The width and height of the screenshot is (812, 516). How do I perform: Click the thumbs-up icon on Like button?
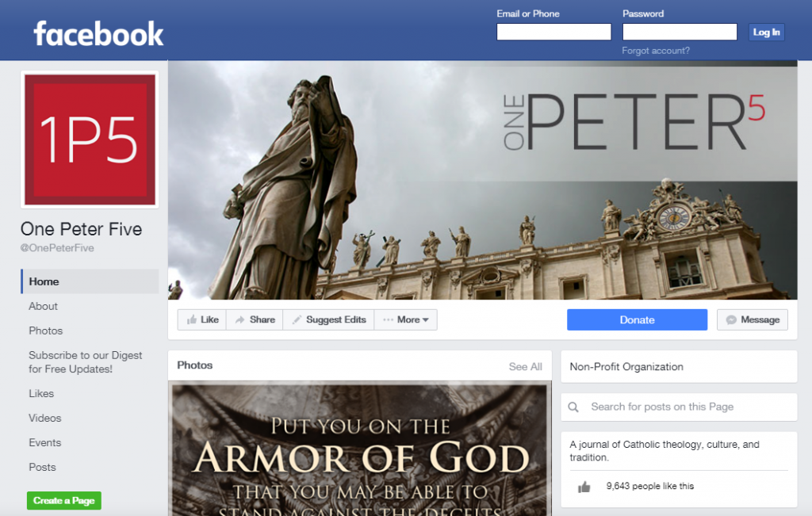192,320
